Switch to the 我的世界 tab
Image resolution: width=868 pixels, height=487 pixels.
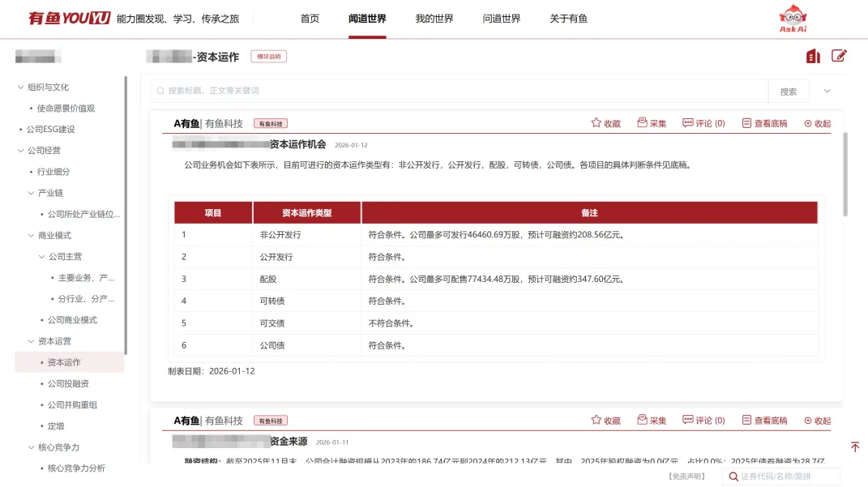(x=434, y=19)
